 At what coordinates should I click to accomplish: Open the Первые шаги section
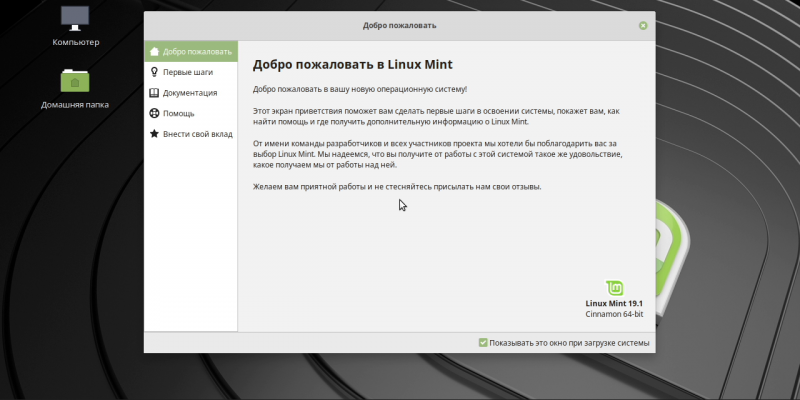pyautogui.click(x=187, y=72)
